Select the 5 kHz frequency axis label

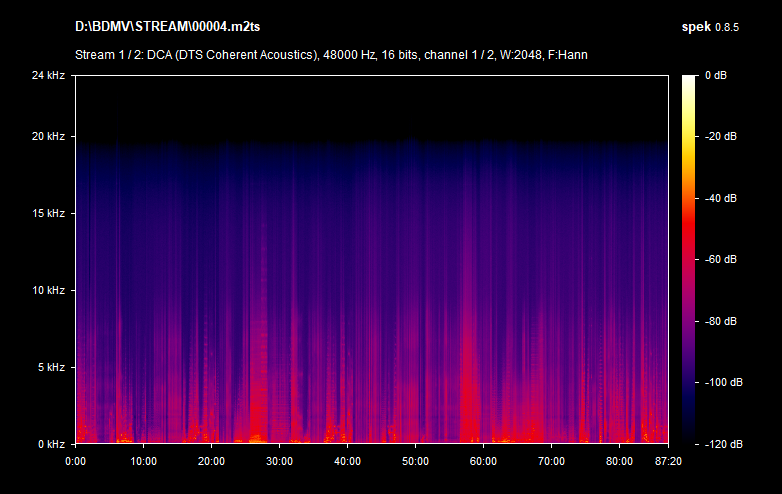pyautogui.click(x=52, y=367)
